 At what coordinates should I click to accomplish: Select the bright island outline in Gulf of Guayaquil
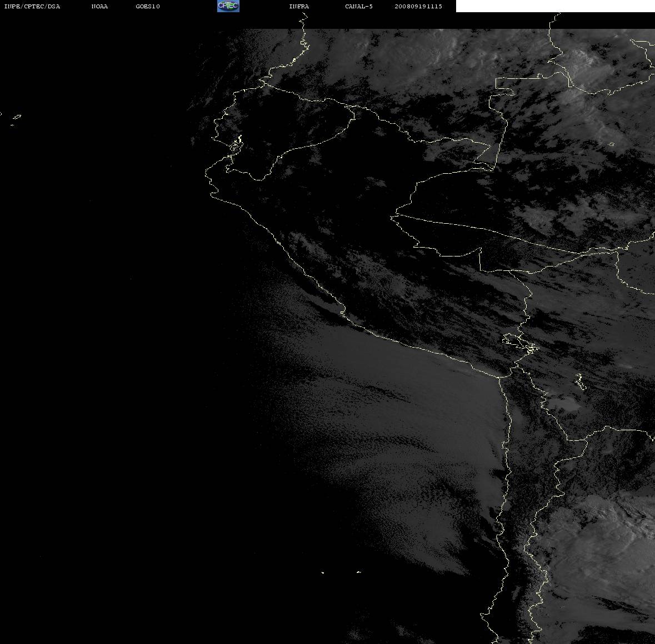(x=237, y=144)
